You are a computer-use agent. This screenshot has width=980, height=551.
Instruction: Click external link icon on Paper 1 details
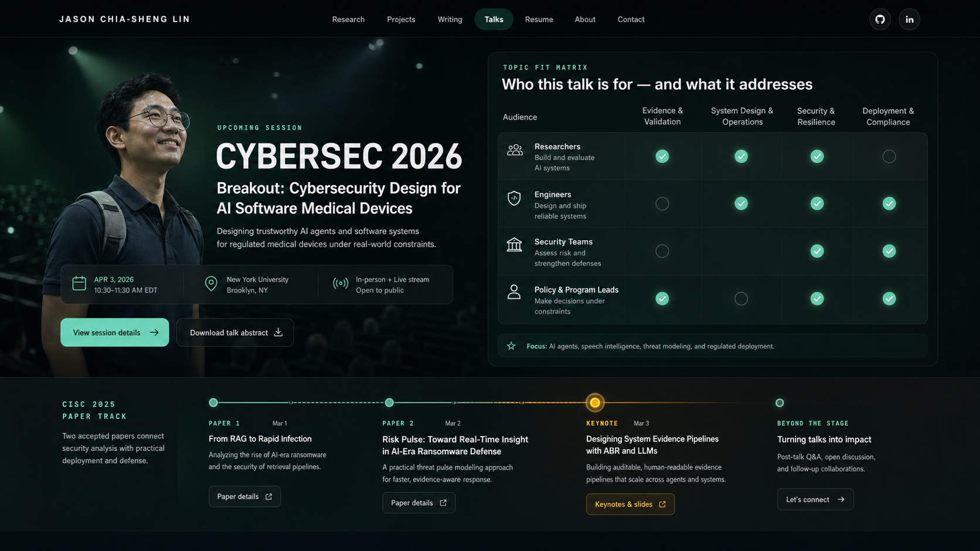268,496
